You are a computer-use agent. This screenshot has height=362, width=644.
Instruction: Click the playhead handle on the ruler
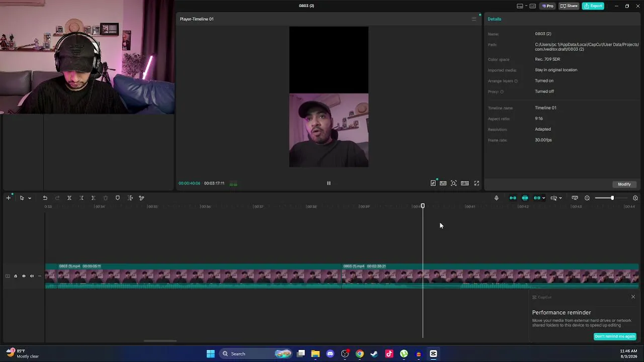423,206
